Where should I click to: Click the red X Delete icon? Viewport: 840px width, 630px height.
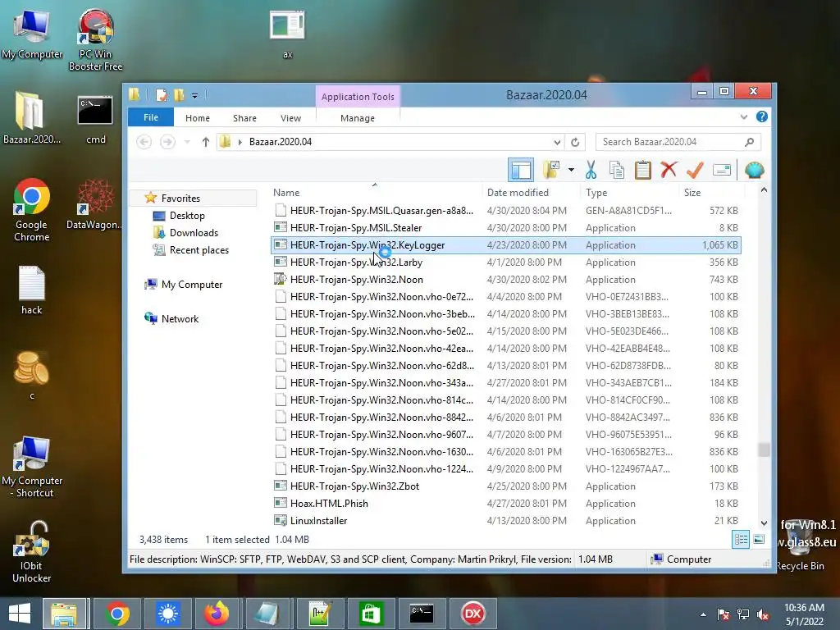pos(669,171)
